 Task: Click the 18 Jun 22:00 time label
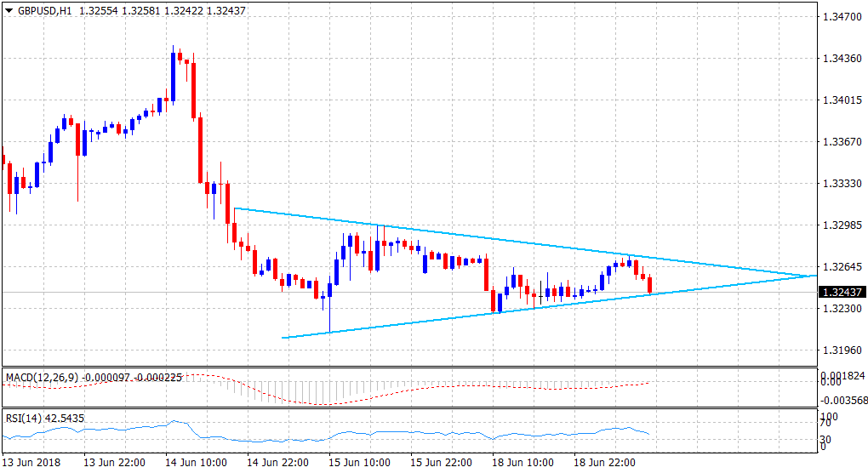[x=603, y=463]
